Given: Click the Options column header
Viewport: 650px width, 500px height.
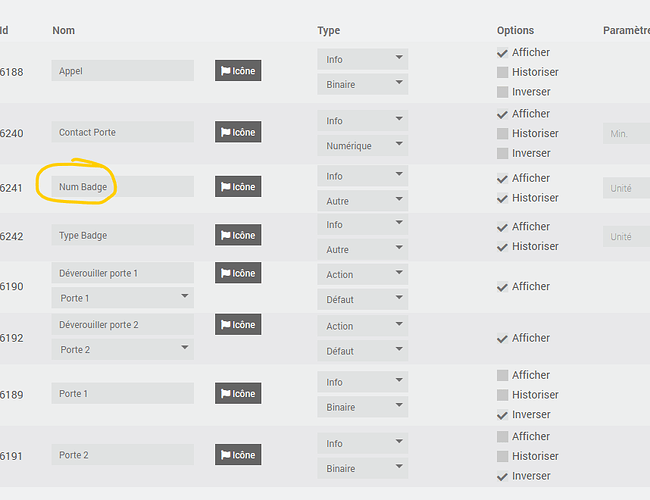Looking at the screenshot, I should [515, 31].
